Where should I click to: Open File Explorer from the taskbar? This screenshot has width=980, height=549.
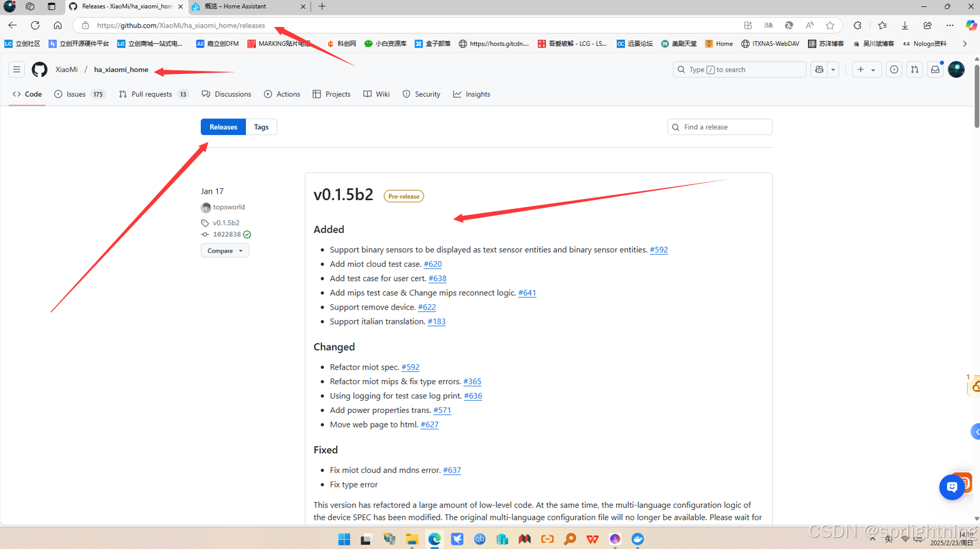(412, 539)
